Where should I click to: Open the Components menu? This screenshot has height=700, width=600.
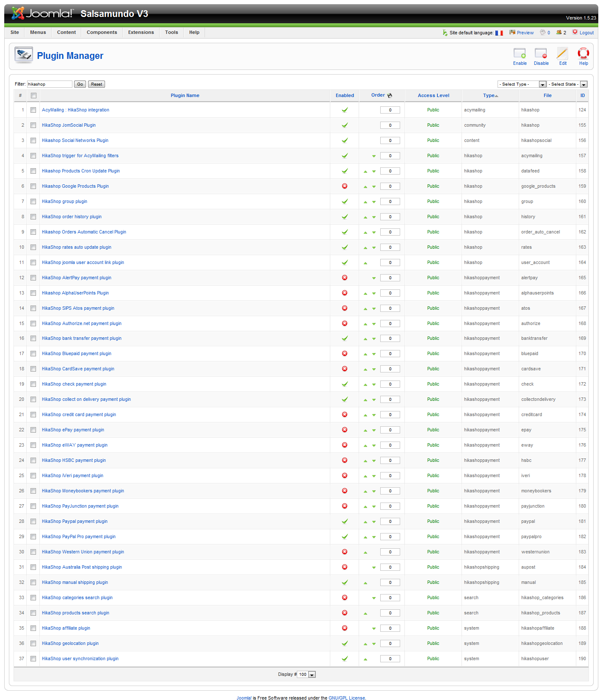coord(102,32)
